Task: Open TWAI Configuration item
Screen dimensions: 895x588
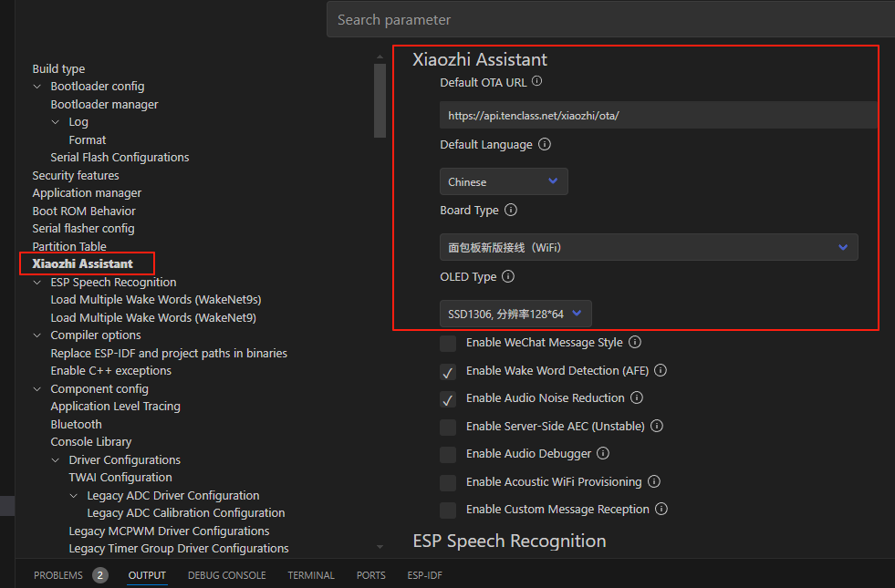Action: [120, 478]
